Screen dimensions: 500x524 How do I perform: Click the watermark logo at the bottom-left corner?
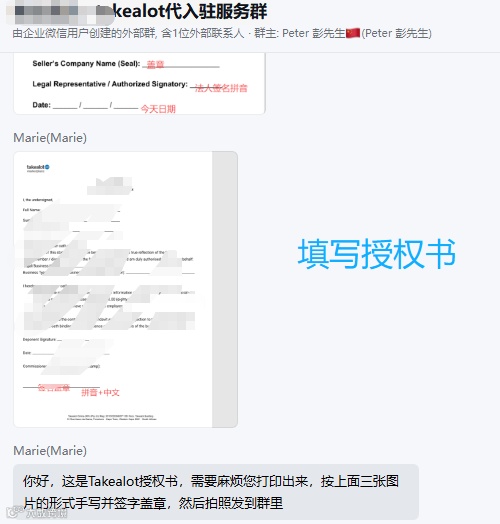37,512
